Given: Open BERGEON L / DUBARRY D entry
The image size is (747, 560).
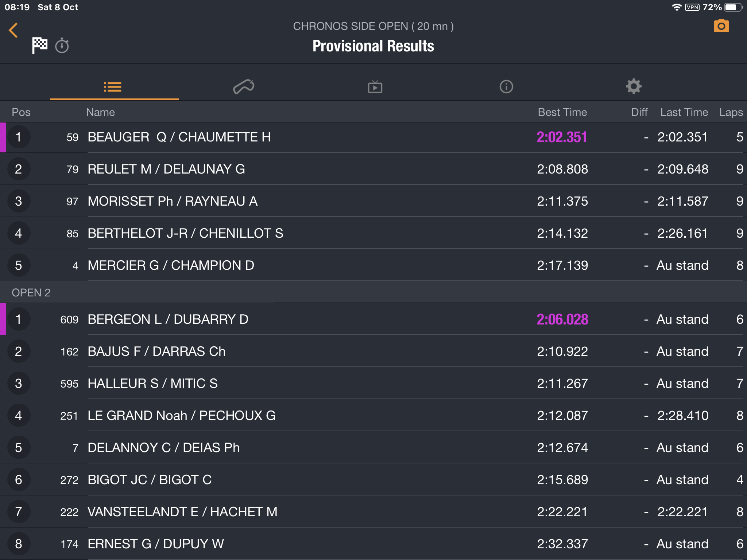Looking at the screenshot, I should point(373,319).
